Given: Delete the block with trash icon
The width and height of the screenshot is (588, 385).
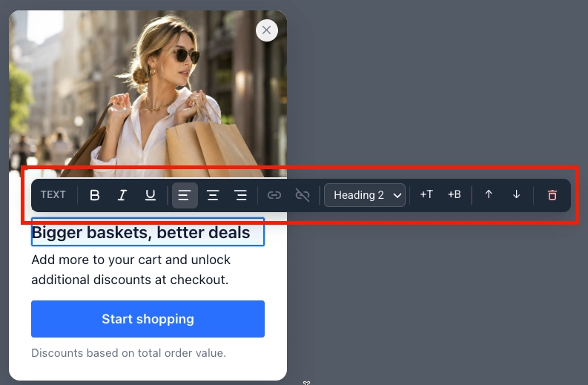Looking at the screenshot, I should click(x=552, y=195).
